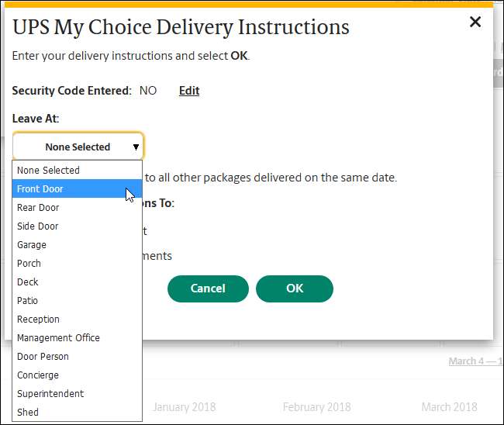
Task: Choose Deck from the list
Action: (x=28, y=282)
